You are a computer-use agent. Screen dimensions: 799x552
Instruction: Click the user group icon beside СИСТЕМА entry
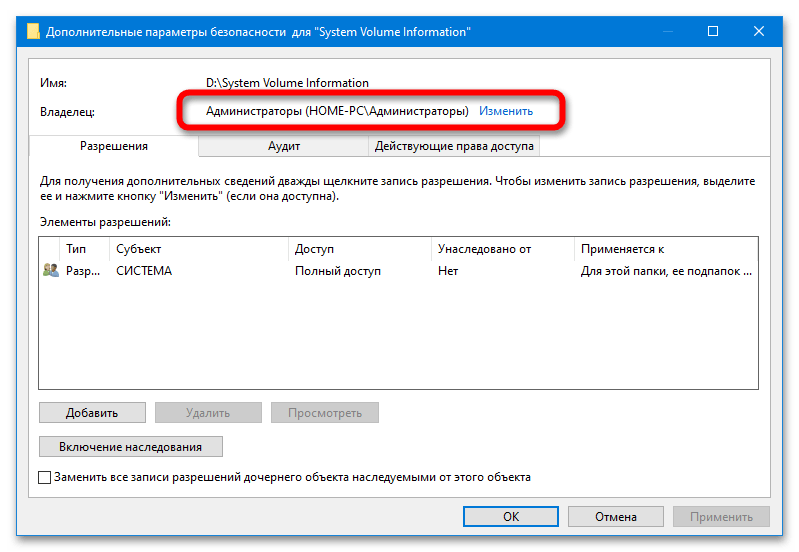click(x=51, y=270)
